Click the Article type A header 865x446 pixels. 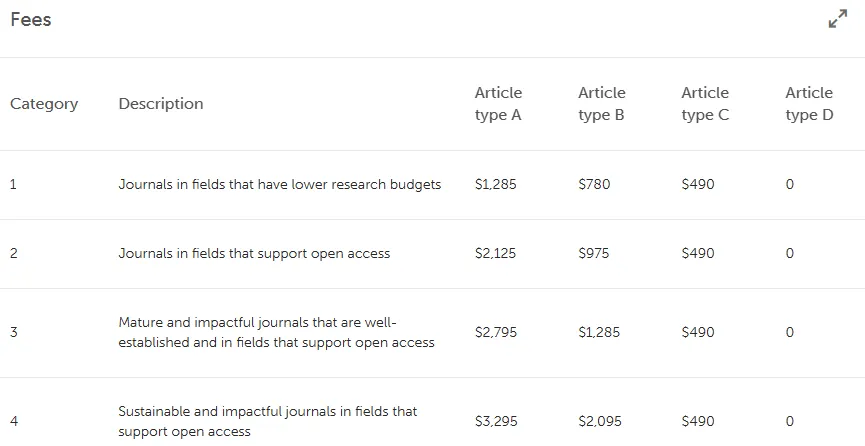499,104
